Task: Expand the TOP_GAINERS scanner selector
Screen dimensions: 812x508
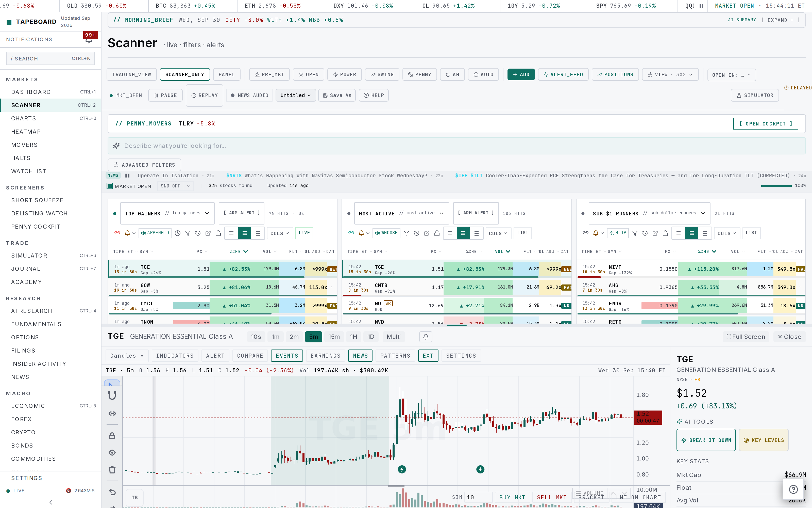Action: 167,213
